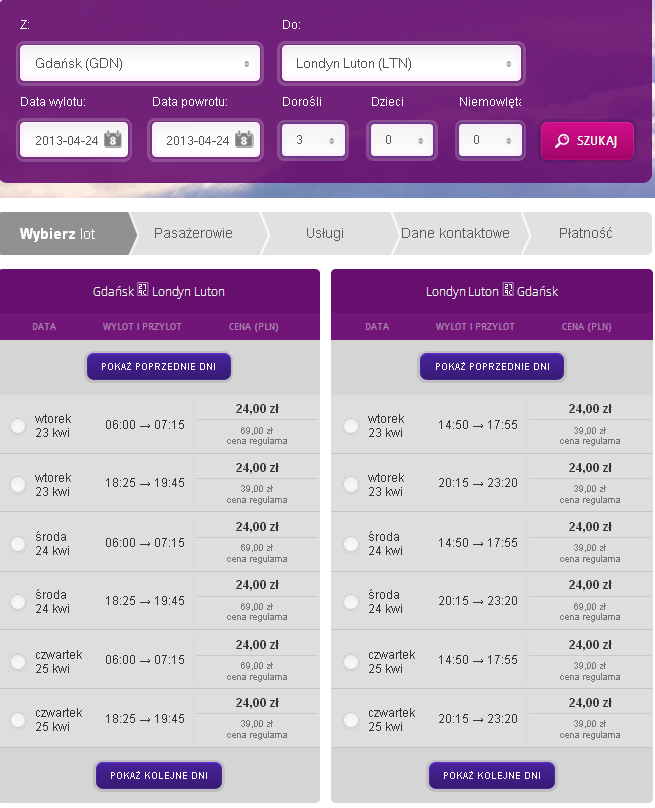Click route icon between Londyn Luton and Gdańsk
Image resolution: width=655 pixels, height=808 pixels.
[508, 290]
